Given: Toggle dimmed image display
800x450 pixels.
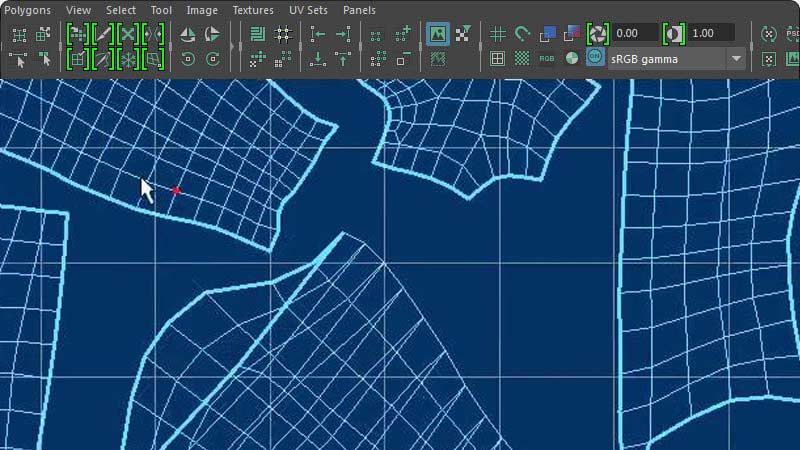Looking at the screenshot, I should tap(438, 59).
